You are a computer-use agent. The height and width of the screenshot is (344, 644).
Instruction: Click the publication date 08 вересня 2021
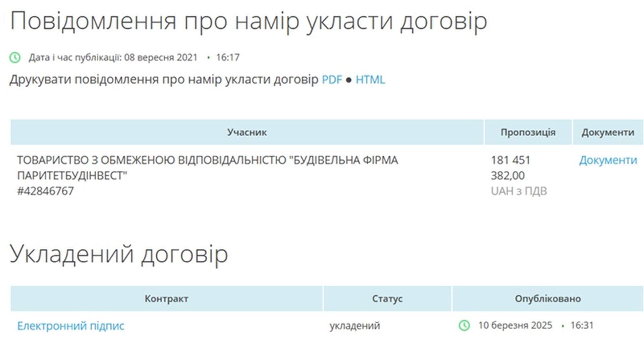point(161,57)
